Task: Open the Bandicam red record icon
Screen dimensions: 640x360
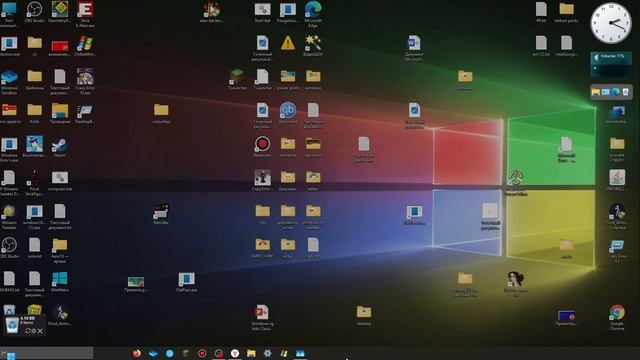Action: coord(262,144)
